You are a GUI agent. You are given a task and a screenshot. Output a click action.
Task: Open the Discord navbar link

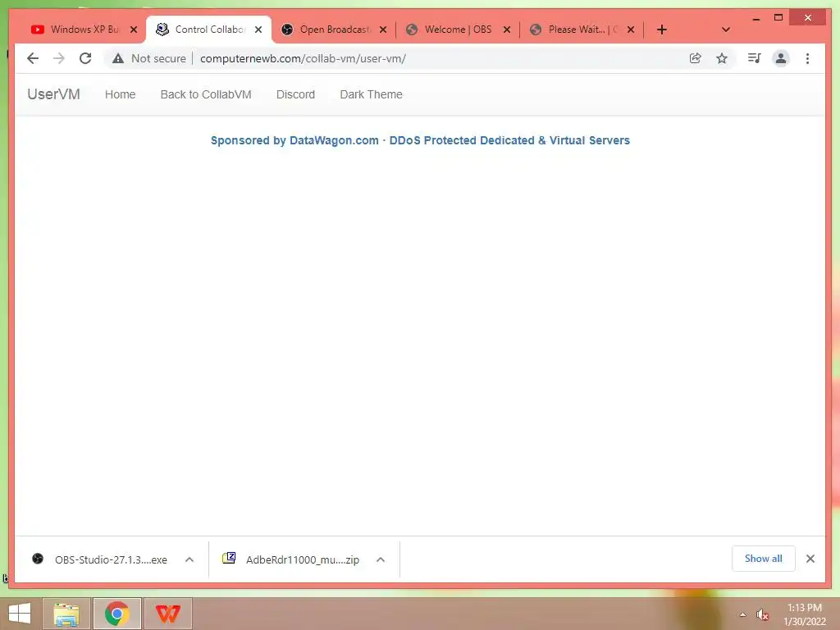point(295,94)
